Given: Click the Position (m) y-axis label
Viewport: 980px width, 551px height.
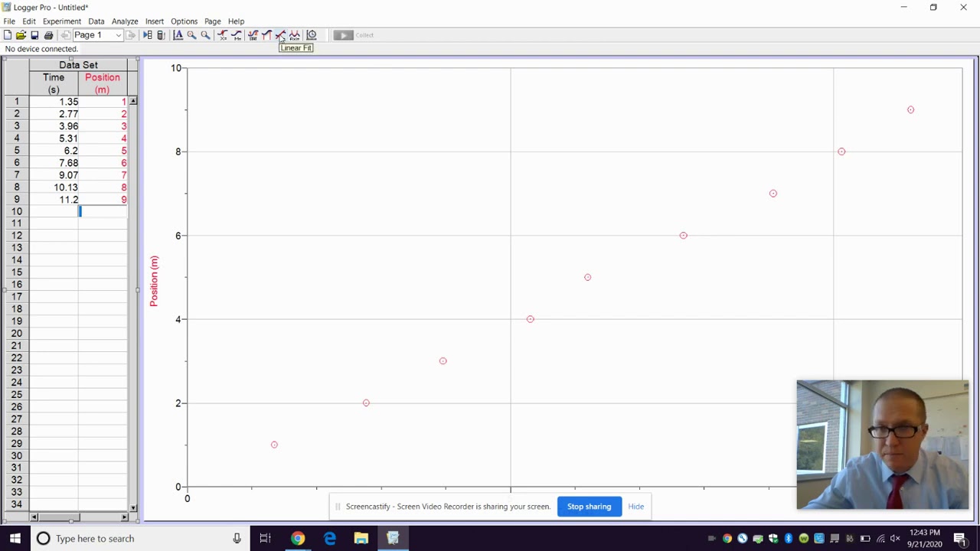Looking at the screenshot, I should pos(154,282).
